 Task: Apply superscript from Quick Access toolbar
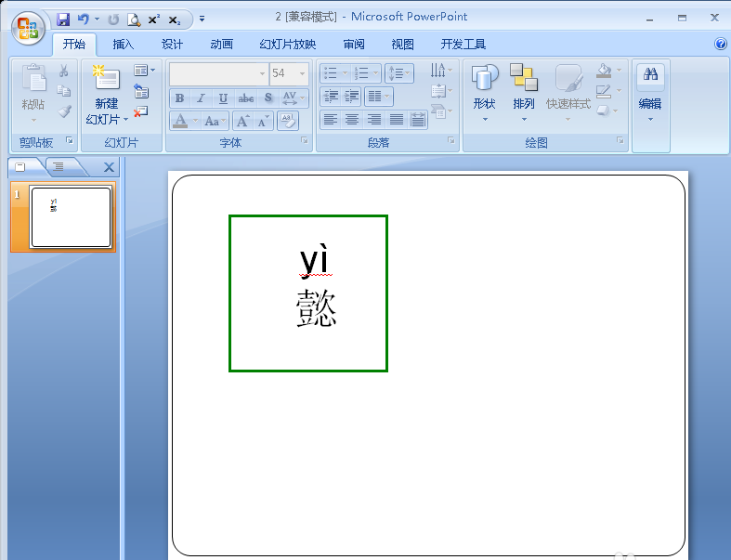154,20
